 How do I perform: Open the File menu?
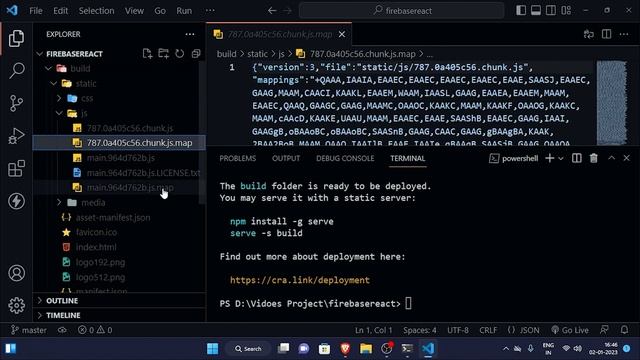tap(36, 11)
